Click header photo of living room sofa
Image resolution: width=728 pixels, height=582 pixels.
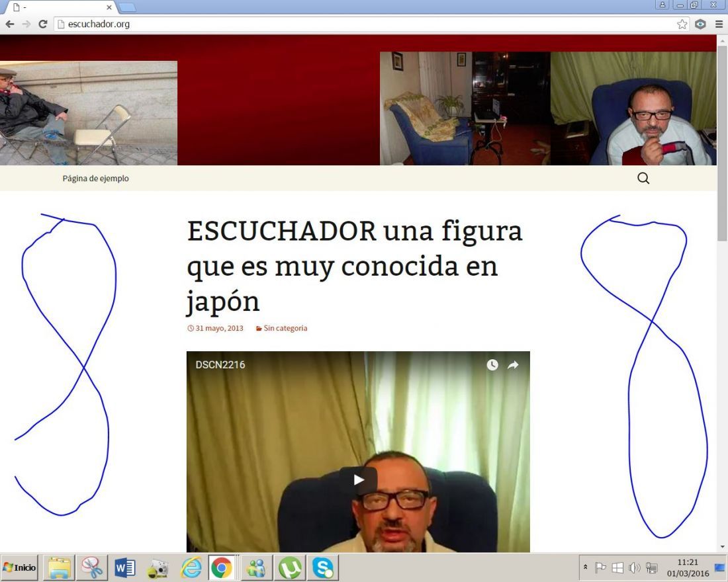point(465,108)
